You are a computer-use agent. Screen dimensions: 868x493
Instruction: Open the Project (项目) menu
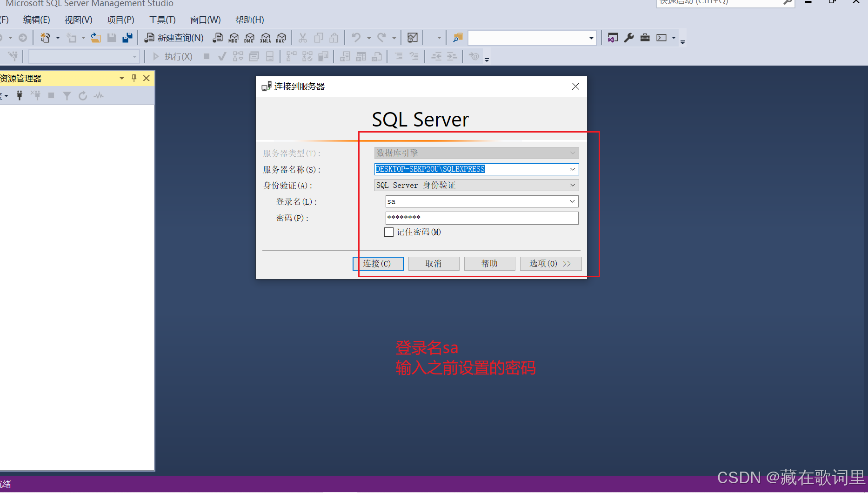pos(120,20)
